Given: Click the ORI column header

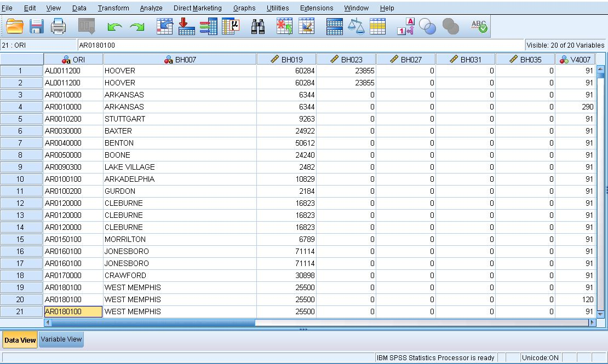Looking at the screenshot, I should [x=73, y=60].
